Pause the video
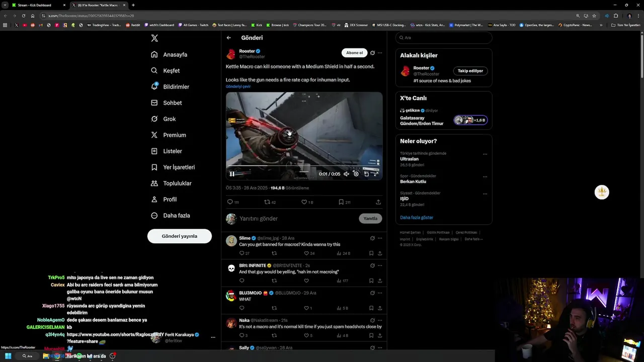 click(x=232, y=174)
